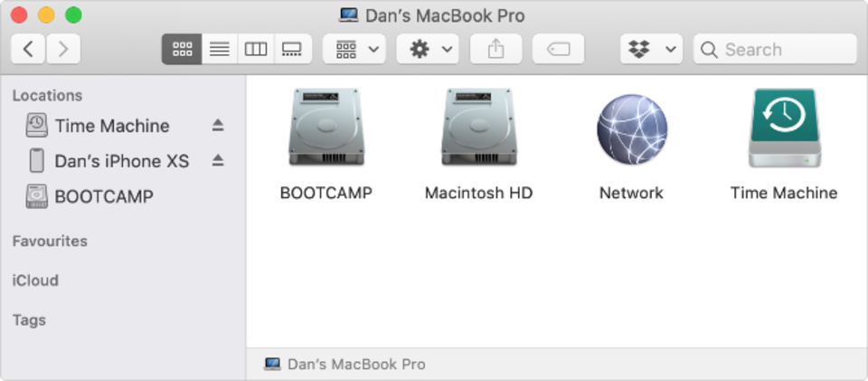Screen dimensions: 868x381
Task: Switch to gallery view
Action: (292, 49)
